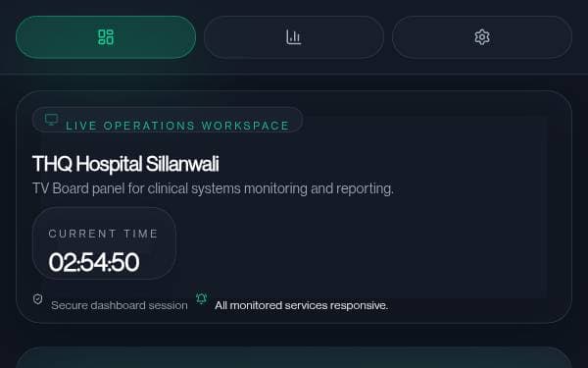Click the Current Time label
588x368 pixels.
coord(103,234)
